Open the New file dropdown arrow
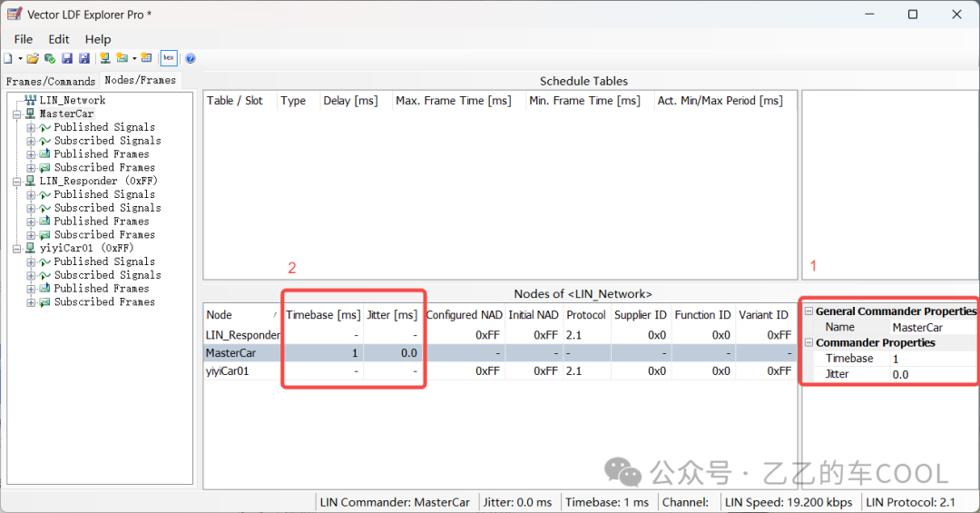The width and height of the screenshot is (980, 513). click(20, 59)
